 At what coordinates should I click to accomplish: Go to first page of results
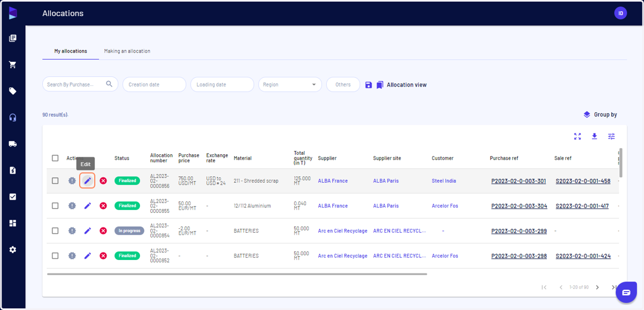coord(544,287)
